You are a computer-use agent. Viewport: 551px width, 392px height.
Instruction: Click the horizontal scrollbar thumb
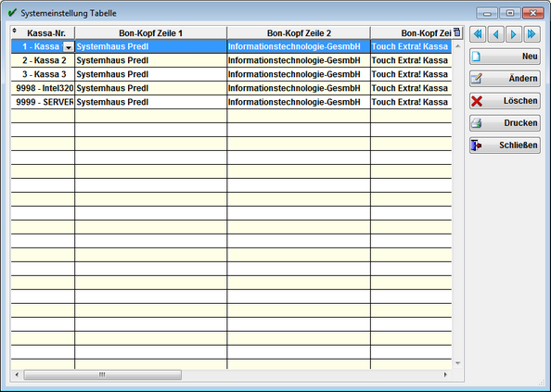pyautogui.click(x=103, y=374)
